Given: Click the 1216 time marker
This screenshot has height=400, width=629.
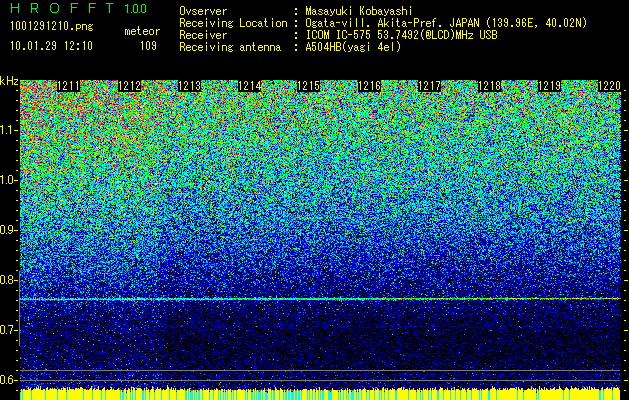Looking at the screenshot, I should (x=369, y=86).
